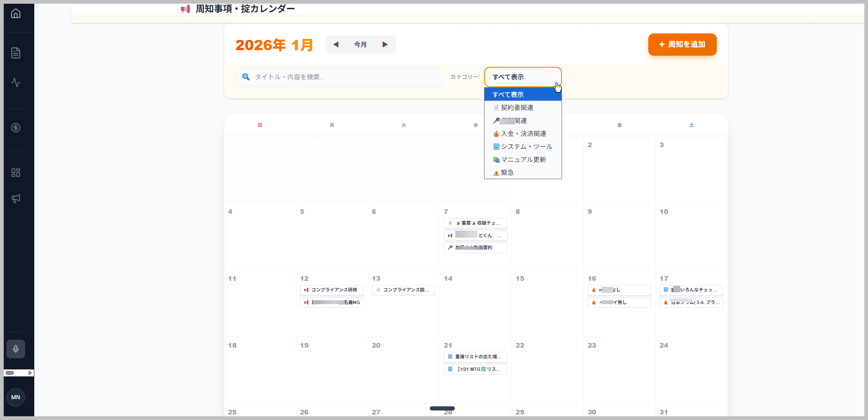Screen dimensions: 868x420
Task: Open the dollar coin icon in sidebar
Action: click(x=16, y=128)
